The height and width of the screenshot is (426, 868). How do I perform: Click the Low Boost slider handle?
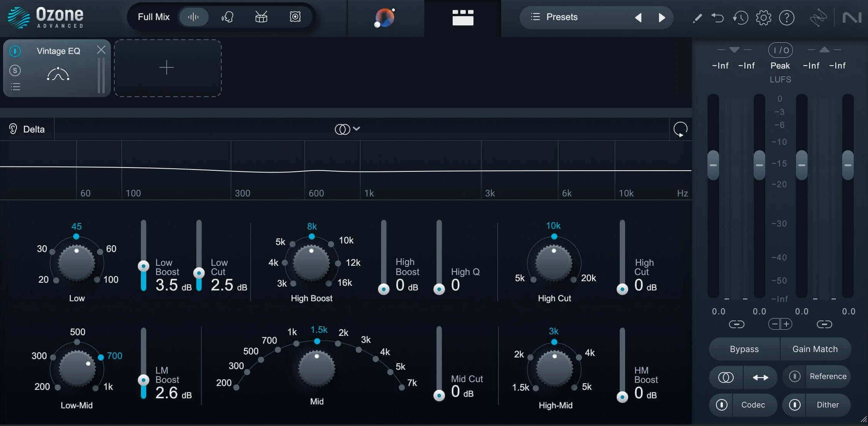click(x=144, y=266)
